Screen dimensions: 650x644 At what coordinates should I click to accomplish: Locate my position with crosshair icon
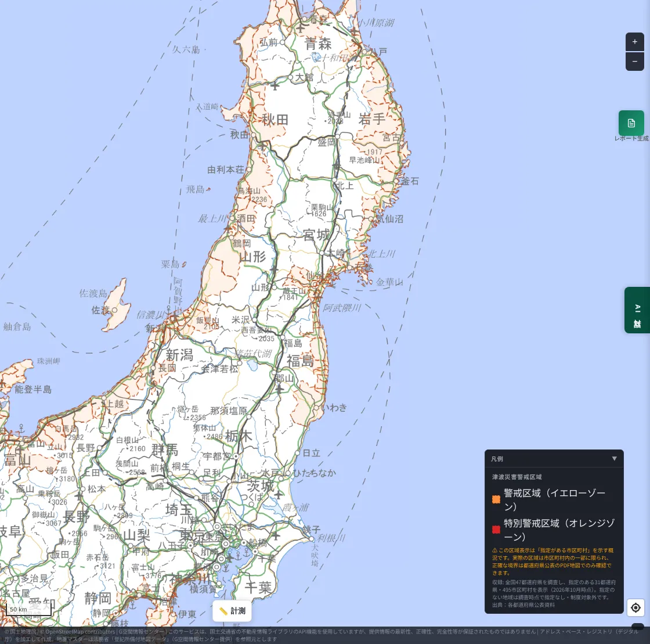pyautogui.click(x=635, y=608)
